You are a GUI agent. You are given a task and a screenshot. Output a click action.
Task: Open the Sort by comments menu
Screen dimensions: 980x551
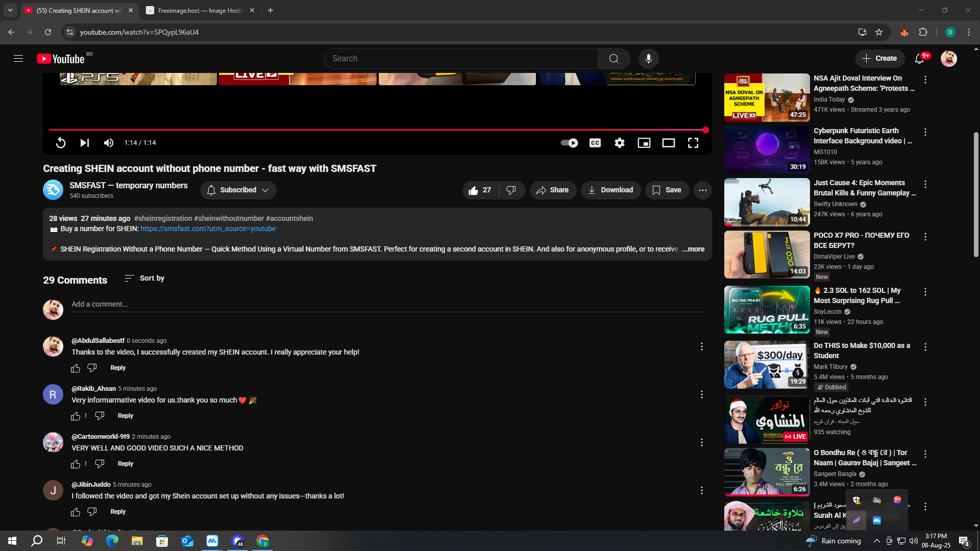144,279
